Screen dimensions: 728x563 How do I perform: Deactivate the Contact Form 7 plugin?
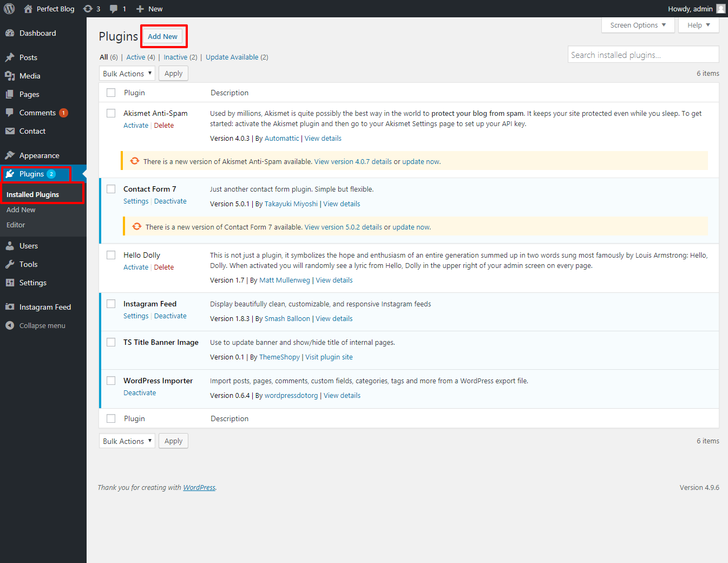170,201
